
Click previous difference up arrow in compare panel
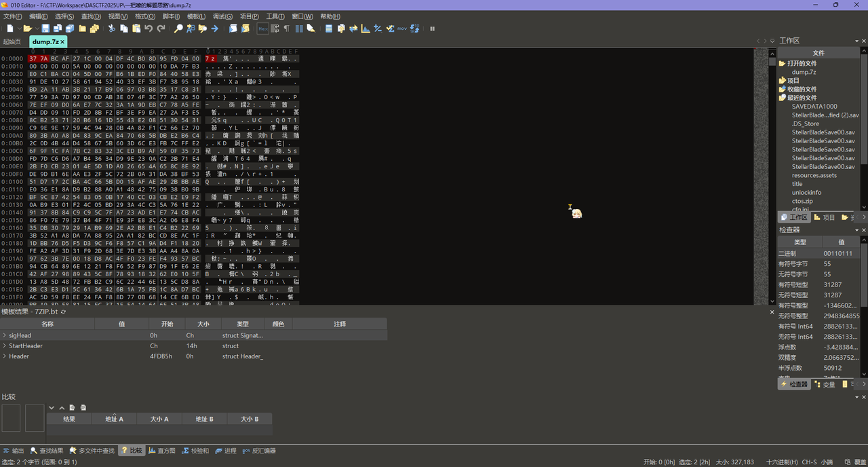(x=62, y=407)
